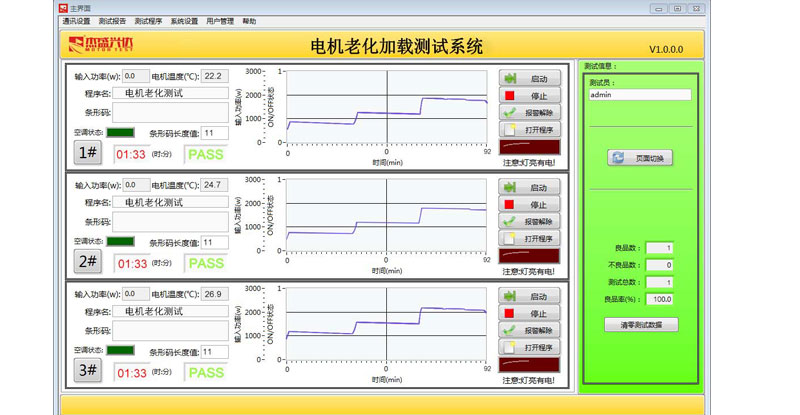
Task: Click station 1# 条形码长度值 field showing 11
Action: [x=215, y=133]
